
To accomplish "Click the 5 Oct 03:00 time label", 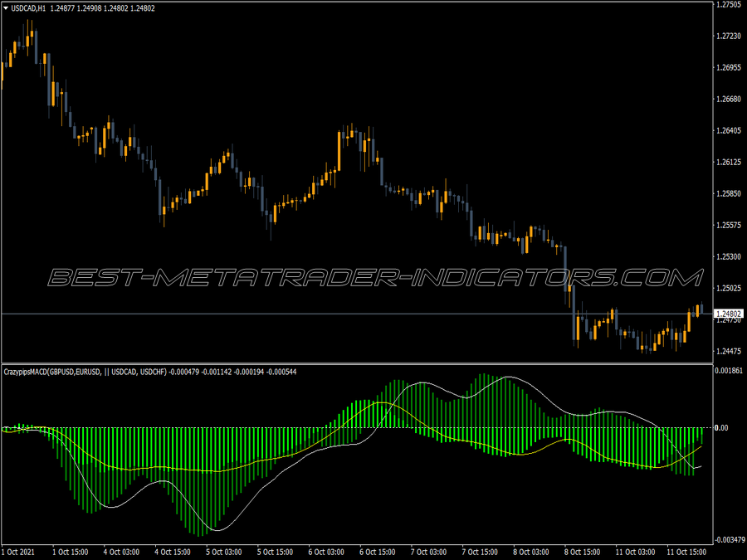I will click(x=223, y=552).
